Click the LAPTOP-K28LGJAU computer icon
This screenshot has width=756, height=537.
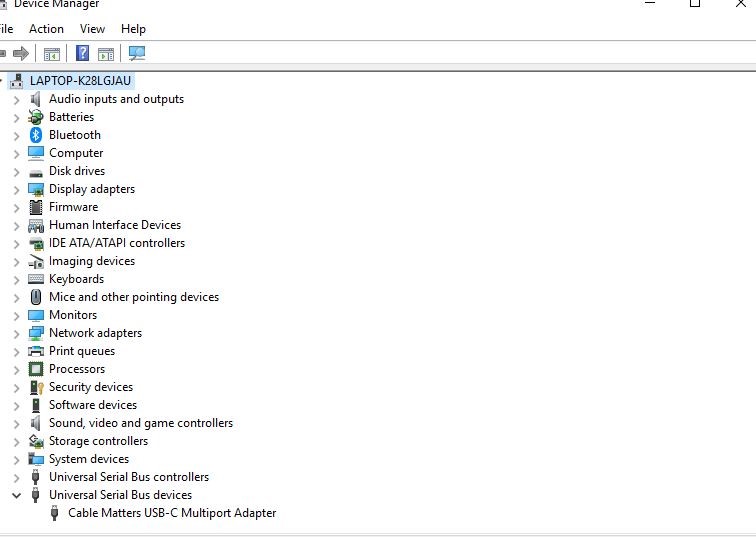pos(17,81)
